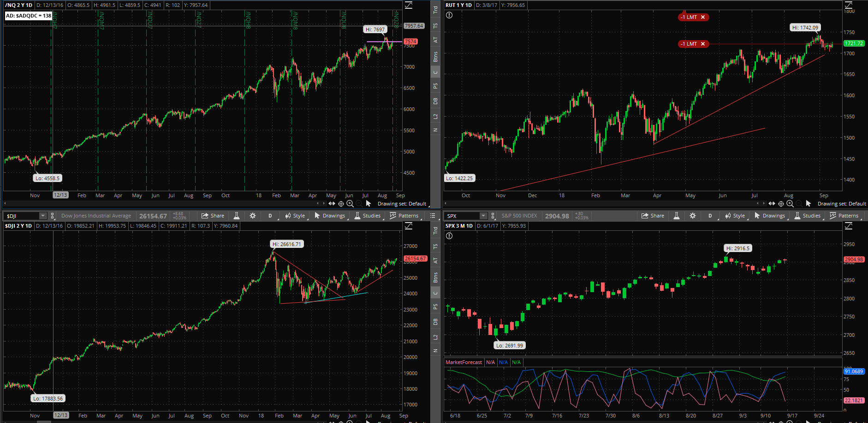Click the SPX symbol input field

(x=463, y=216)
